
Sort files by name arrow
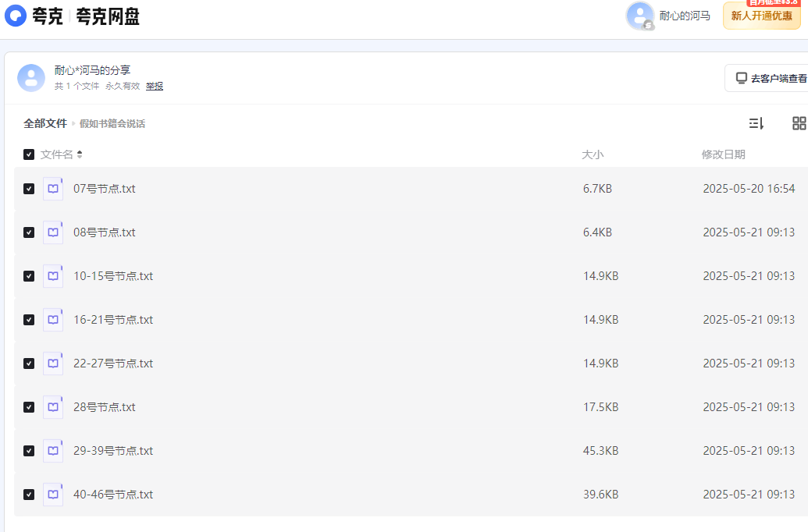(x=80, y=154)
